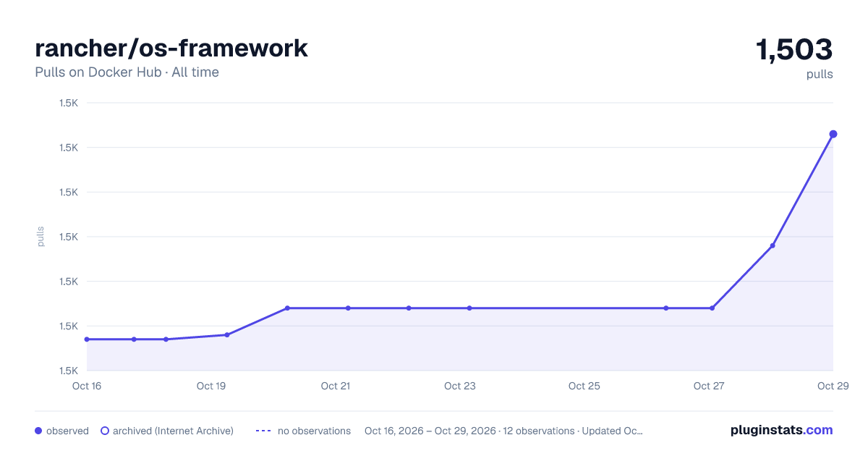Click the Oct 16 axis label
Viewport: 868px width, 456px height.
[87, 386]
